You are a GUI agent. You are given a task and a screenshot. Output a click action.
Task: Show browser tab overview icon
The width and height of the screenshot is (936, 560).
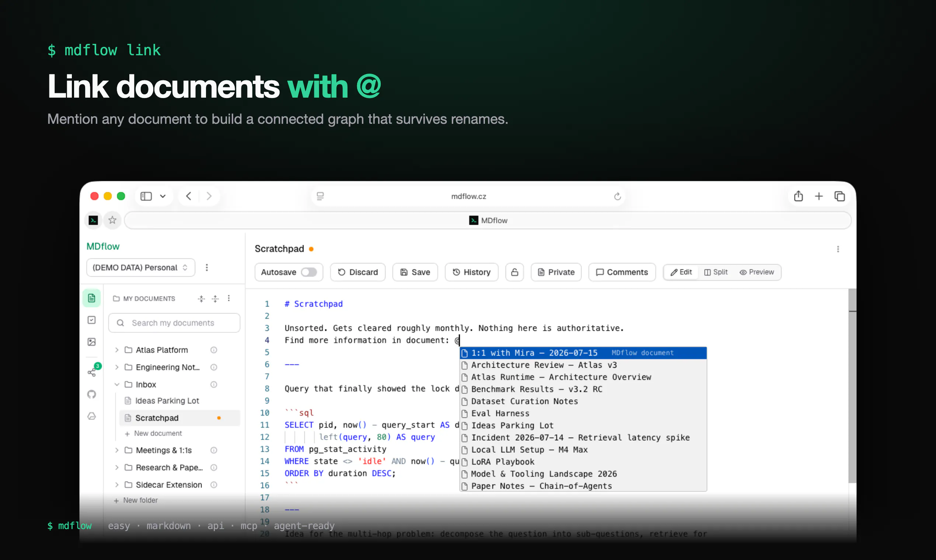coord(839,196)
